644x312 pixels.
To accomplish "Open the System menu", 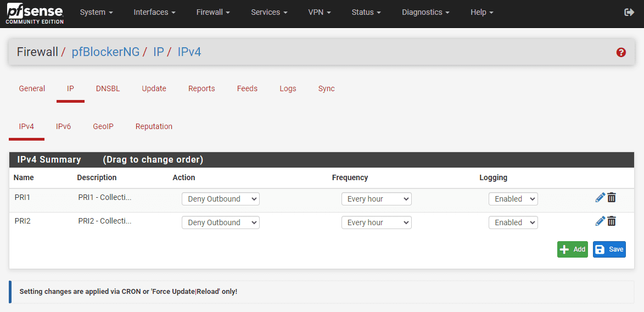I will (x=97, y=12).
